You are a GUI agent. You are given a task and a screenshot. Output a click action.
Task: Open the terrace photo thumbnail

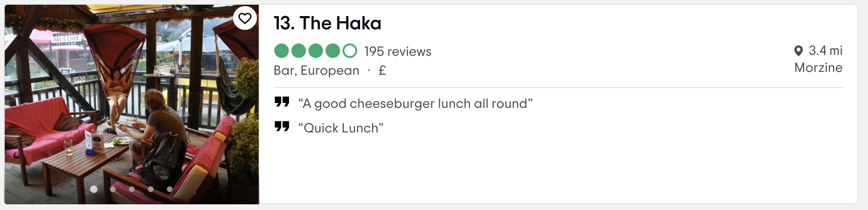[x=132, y=105]
